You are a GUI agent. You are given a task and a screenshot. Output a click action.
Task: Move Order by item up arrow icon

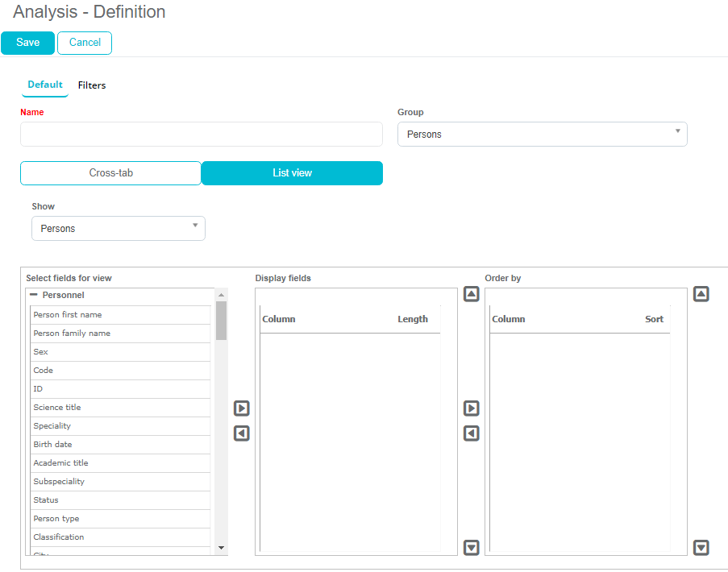coord(701,294)
